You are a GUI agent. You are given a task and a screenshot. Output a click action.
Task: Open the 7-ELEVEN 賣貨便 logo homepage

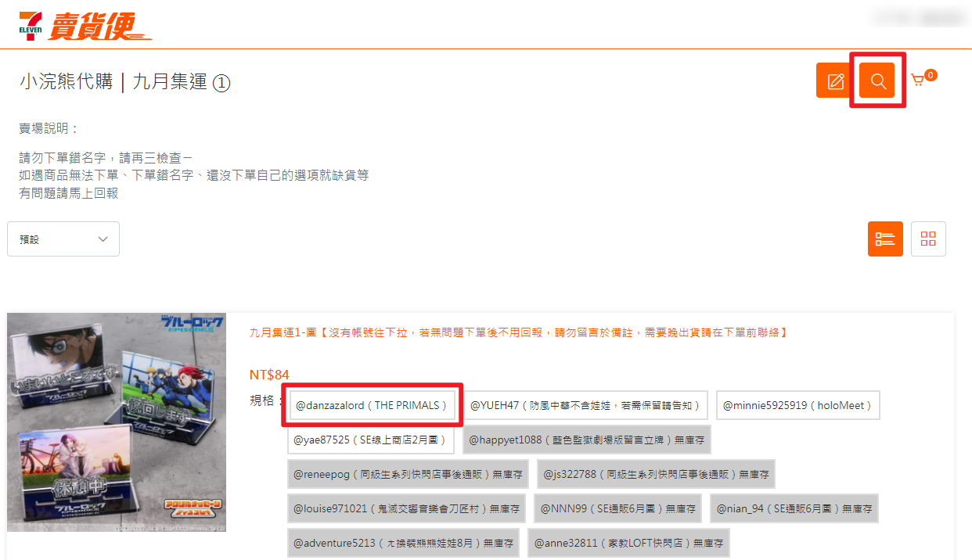click(x=85, y=25)
